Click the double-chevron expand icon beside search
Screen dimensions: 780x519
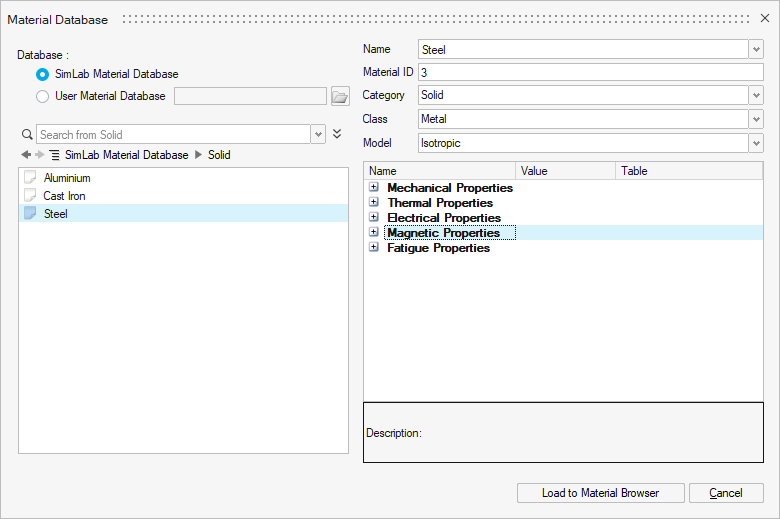tap(337, 134)
